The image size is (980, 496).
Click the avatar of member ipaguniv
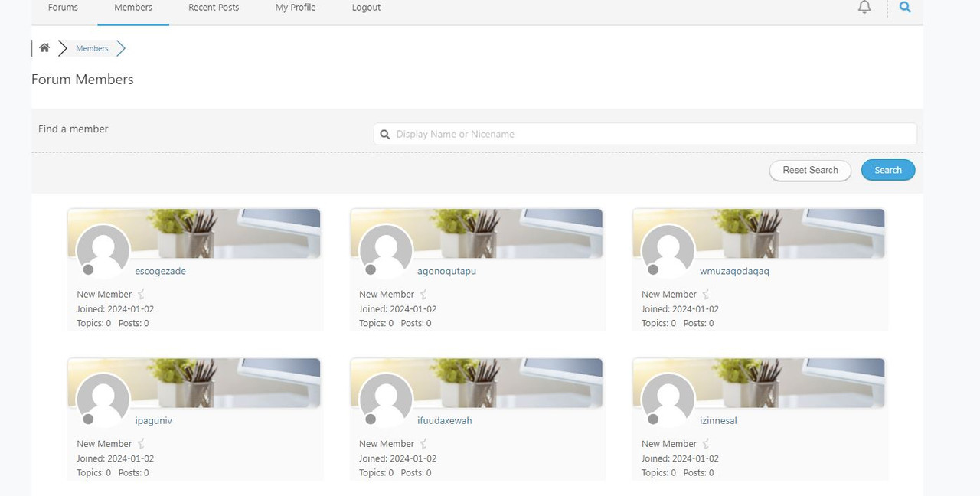pos(103,400)
